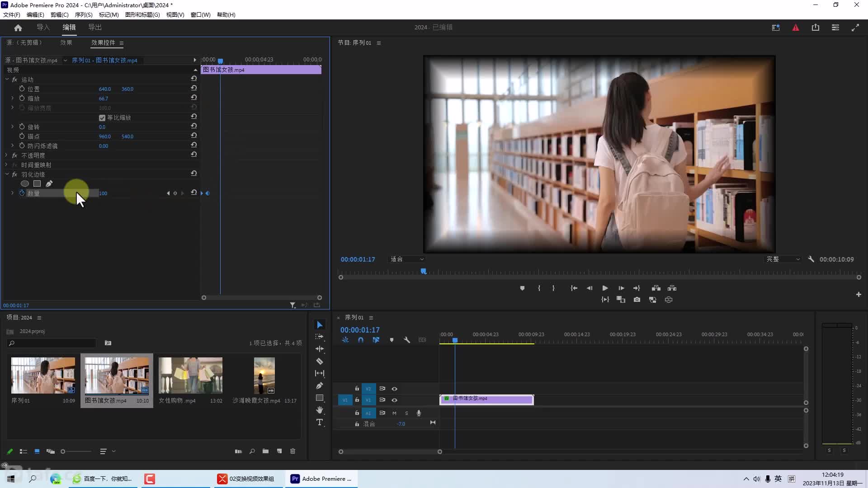The height and width of the screenshot is (488, 868).
Task: Select the Type tool
Action: click(320, 422)
